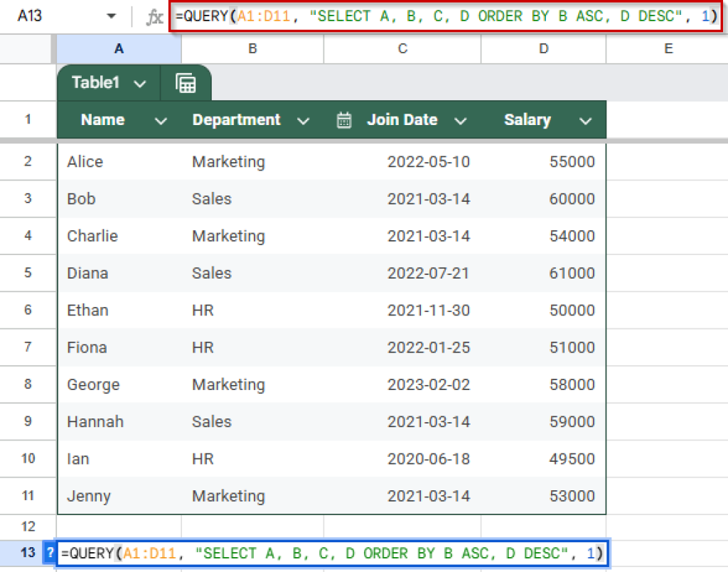Open the Table1 name dropdown
Image resolution: width=728 pixels, height=572 pixels.
tap(140, 82)
